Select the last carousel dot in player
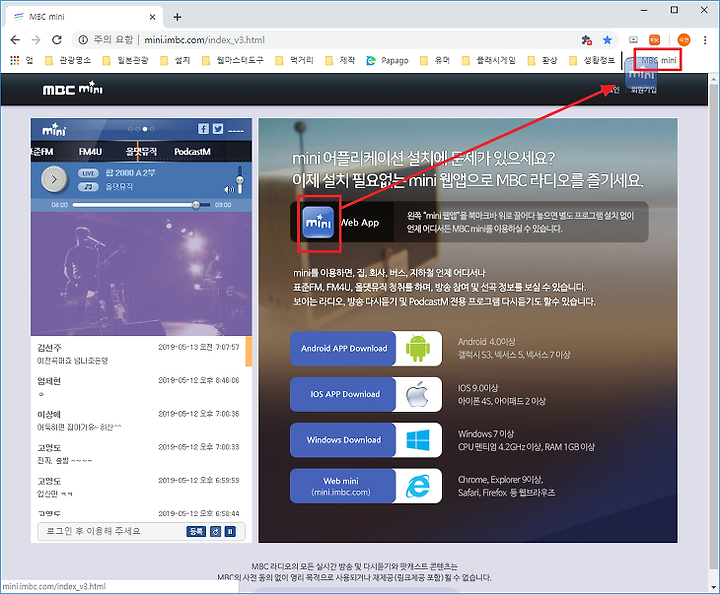This screenshot has height=594, width=720. coord(152,129)
